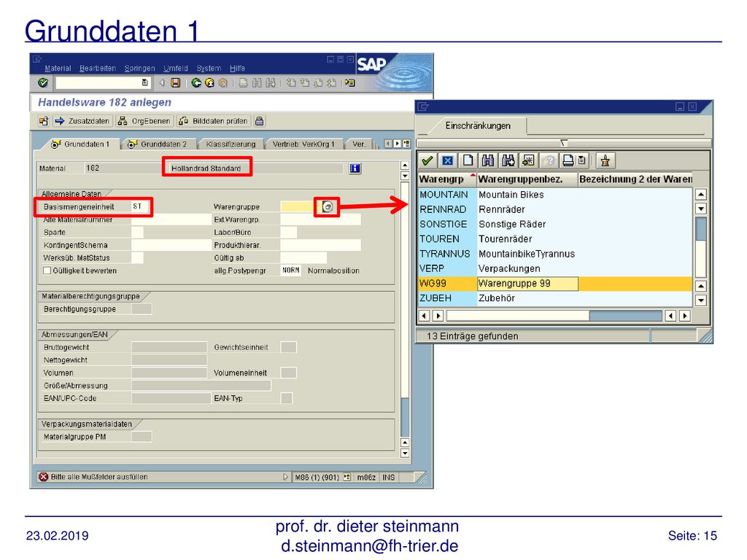Open the tab list icon right of tab arrows

406,144
